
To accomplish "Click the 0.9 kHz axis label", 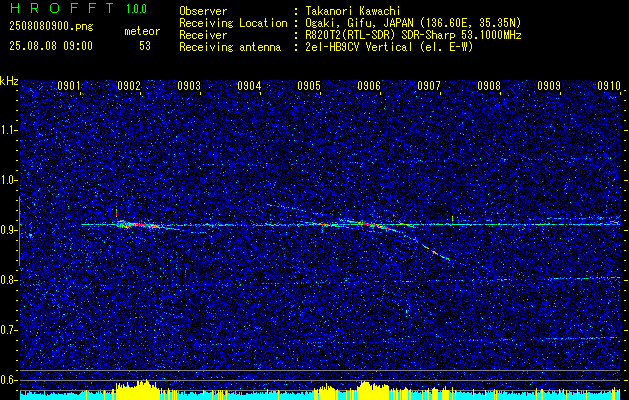I will pos(8,230).
